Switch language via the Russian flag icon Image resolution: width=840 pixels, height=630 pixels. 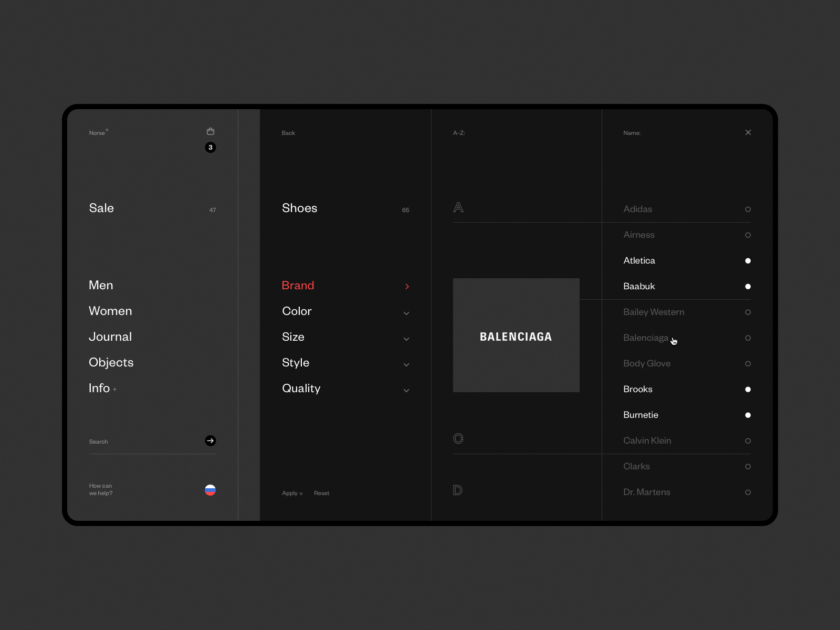[x=211, y=490]
